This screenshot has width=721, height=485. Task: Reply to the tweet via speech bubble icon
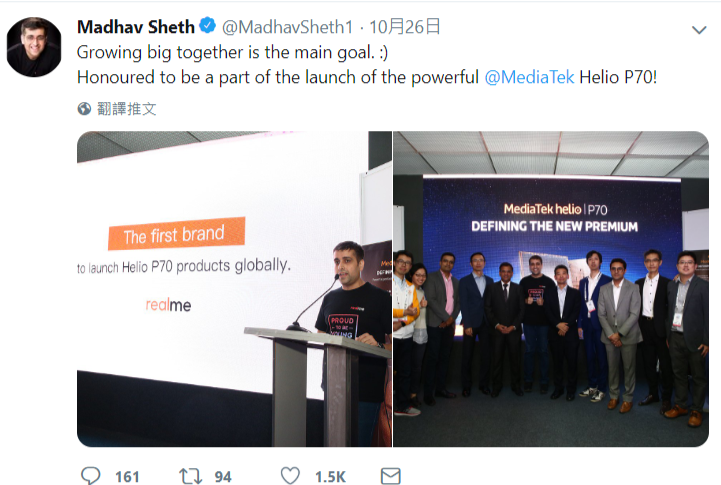(x=90, y=476)
